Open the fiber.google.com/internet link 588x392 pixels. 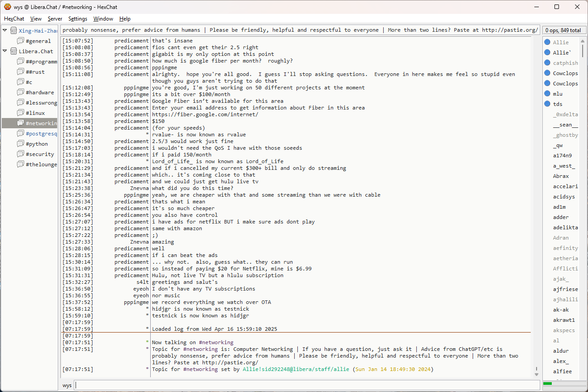pyautogui.click(x=205, y=114)
